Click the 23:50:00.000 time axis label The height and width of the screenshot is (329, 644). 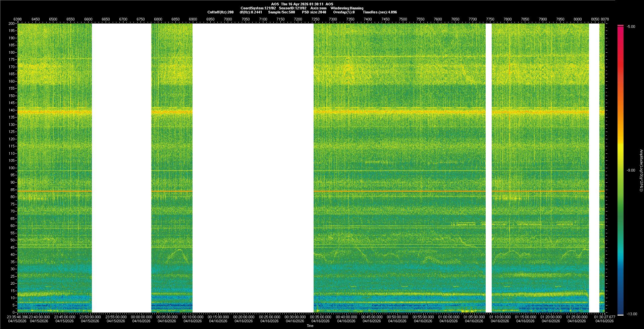[90, 317]
